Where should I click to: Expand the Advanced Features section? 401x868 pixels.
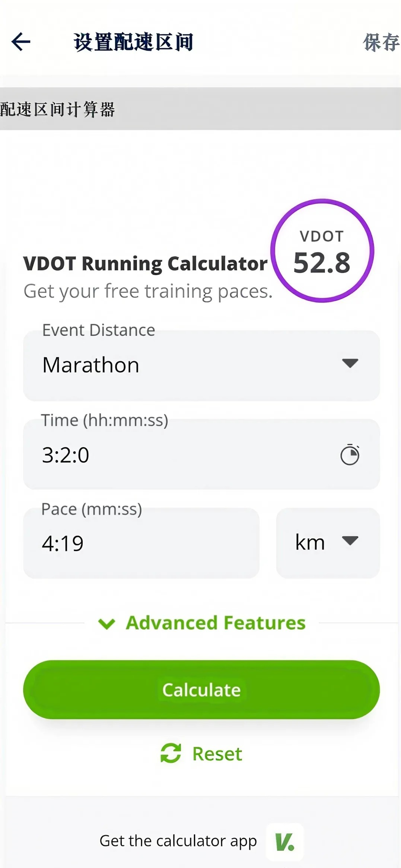[x=215, y=623]
